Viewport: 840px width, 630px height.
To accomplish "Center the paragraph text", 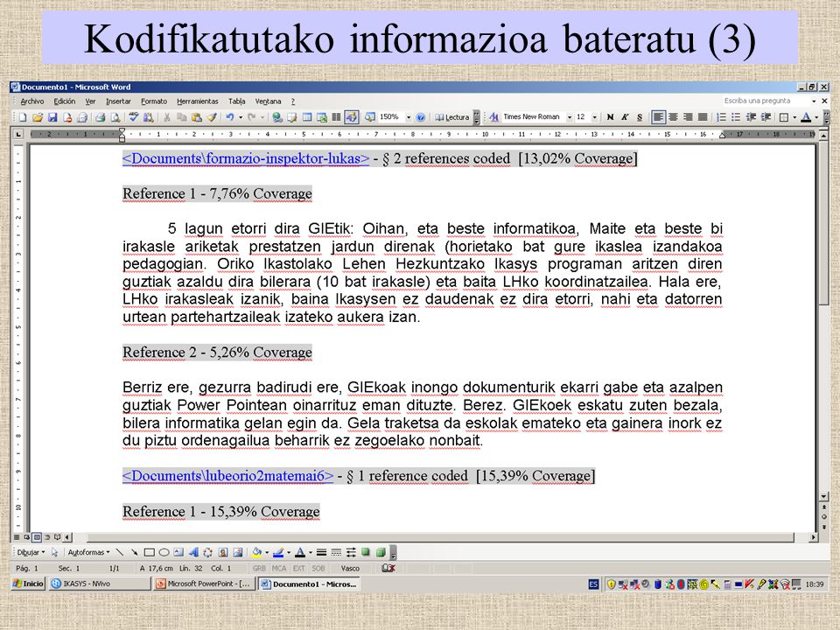I will tap(674, 117).
